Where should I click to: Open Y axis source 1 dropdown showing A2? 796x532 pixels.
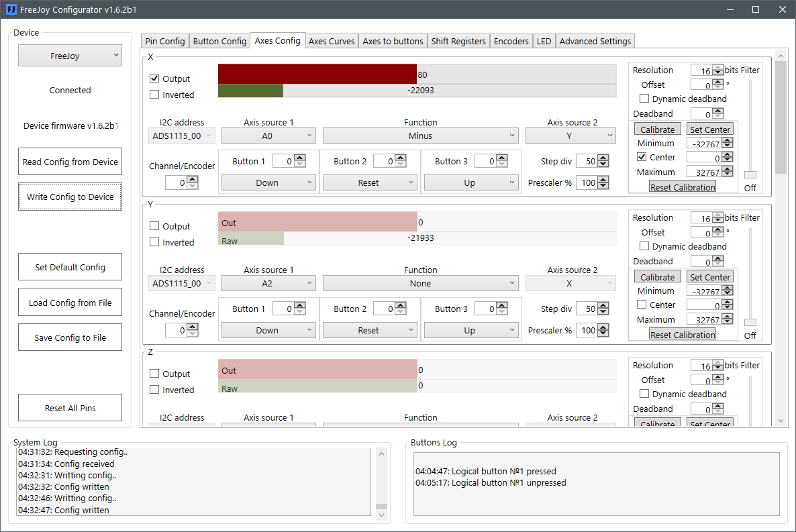[x=268, y=283]
